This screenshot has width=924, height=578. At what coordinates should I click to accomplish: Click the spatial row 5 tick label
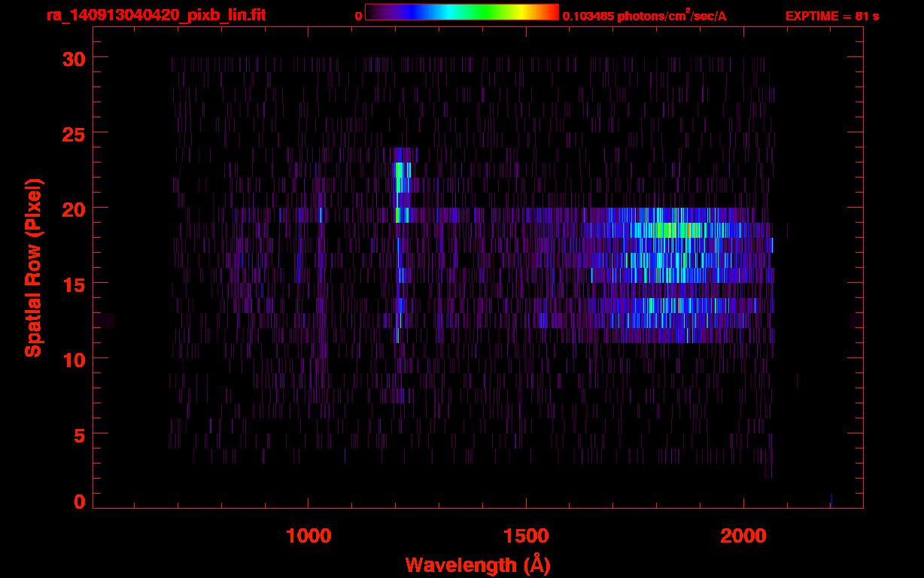[x=78, y=434]
